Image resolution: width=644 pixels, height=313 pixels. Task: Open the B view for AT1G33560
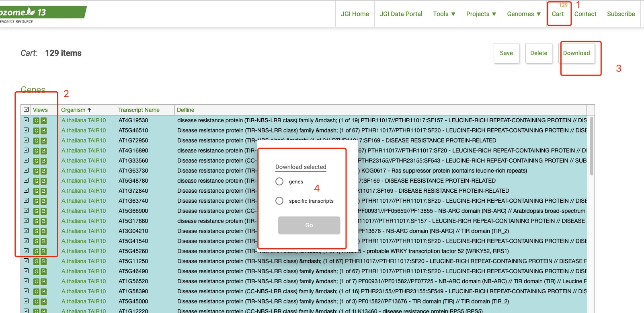(x=43, y=161)
